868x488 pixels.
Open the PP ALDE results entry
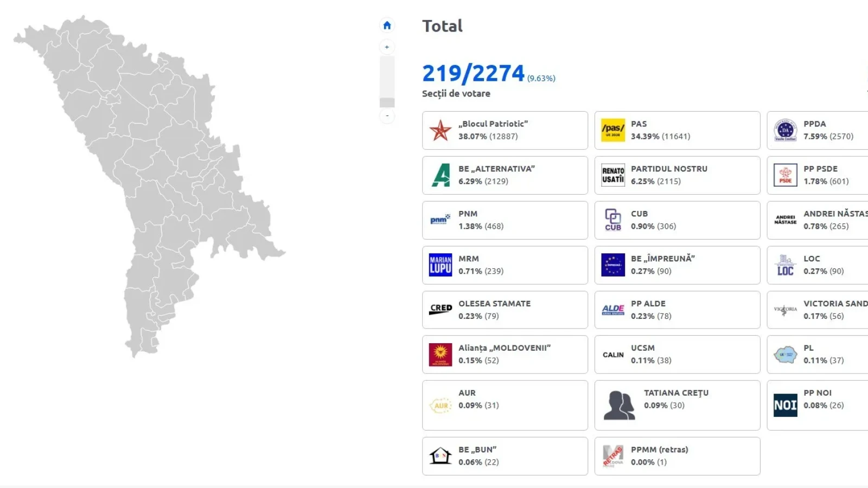click(x=677, y=310)
